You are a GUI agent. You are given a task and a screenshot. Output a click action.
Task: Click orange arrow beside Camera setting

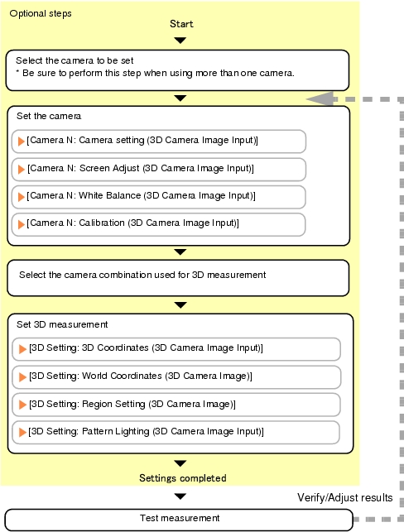coord(21,141)
